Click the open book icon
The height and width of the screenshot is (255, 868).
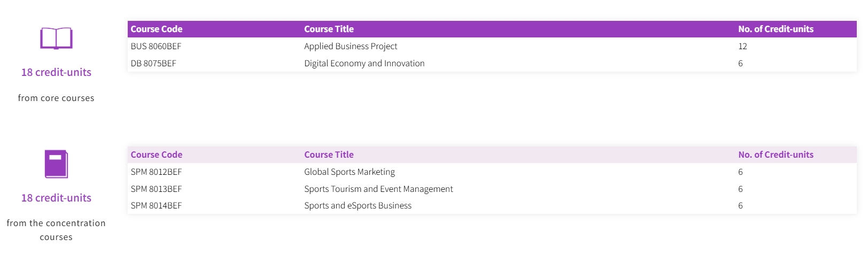click(x=56, y=38)
